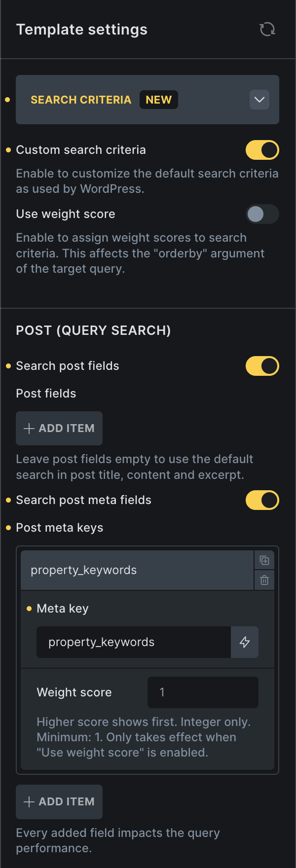Click the Meta key text input field

click(x=133, y=642)
